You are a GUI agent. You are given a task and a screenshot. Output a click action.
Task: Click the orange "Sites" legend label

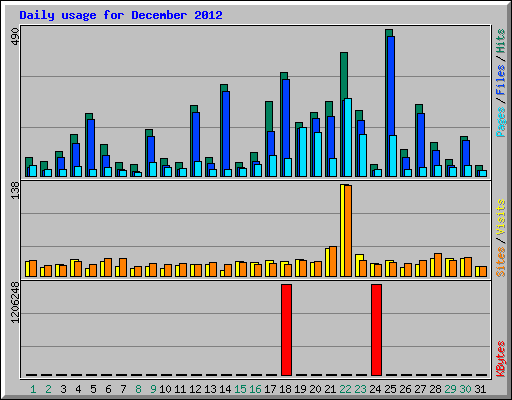coord(500,261)
